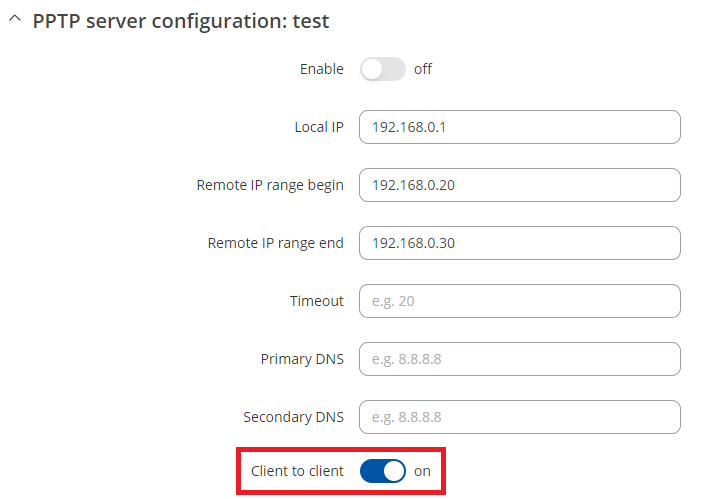Image resolution: width=704 pixels, height=499 pixels.
Task: Click the Secondary DNS label
Action: point(294,417)
